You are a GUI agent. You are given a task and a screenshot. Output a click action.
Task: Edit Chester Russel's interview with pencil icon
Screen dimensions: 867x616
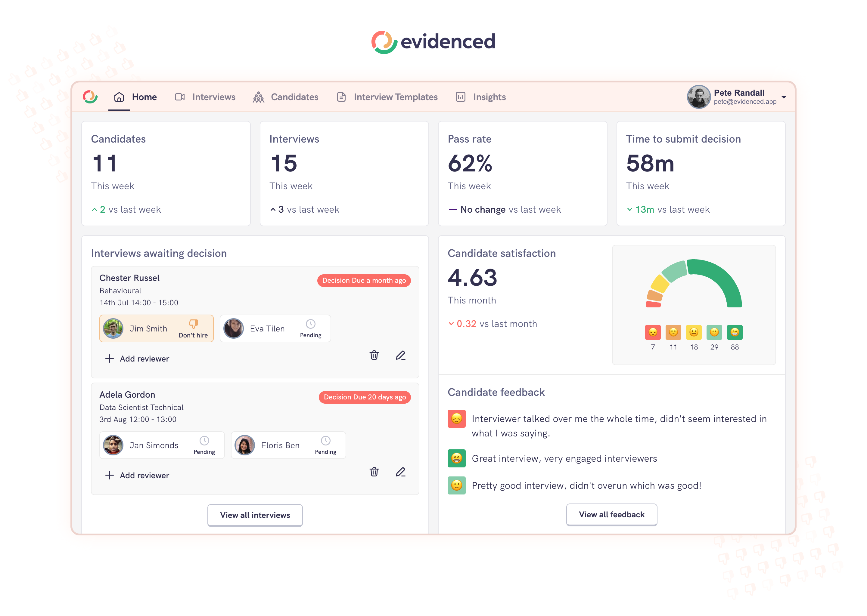click(400, 355)
